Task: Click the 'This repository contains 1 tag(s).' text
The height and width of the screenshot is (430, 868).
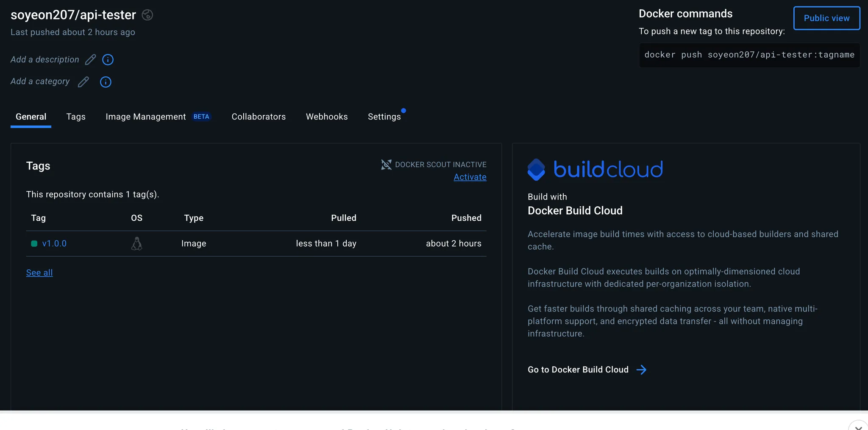Action: [x=93, y=194]
